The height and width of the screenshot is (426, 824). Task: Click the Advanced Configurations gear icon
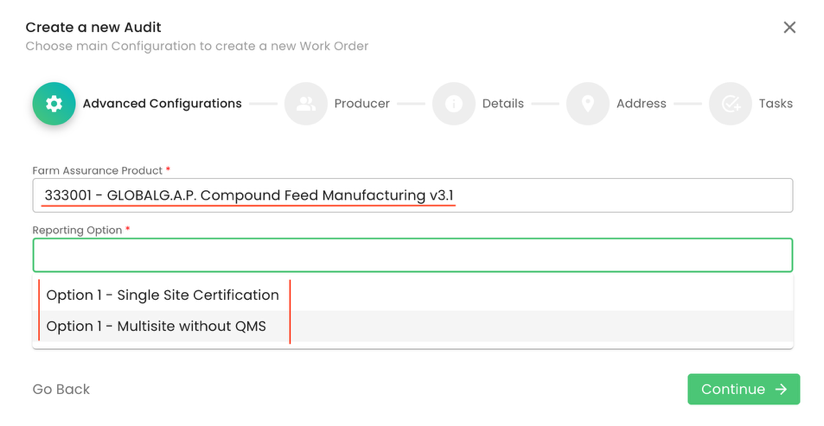pyautogui.click(x=54, y=104)
